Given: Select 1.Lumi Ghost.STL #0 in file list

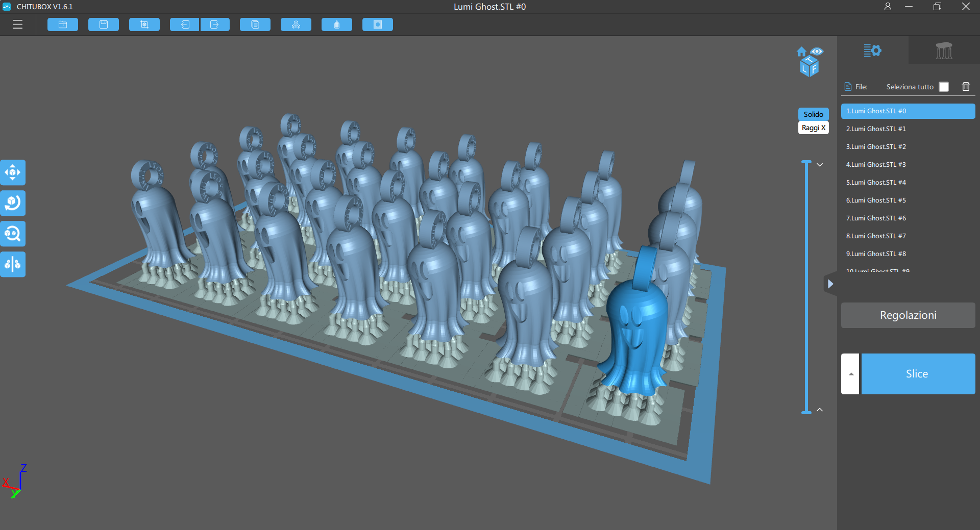Looking at the screenshot, I should pyautogui.click(x=908, y=111).
